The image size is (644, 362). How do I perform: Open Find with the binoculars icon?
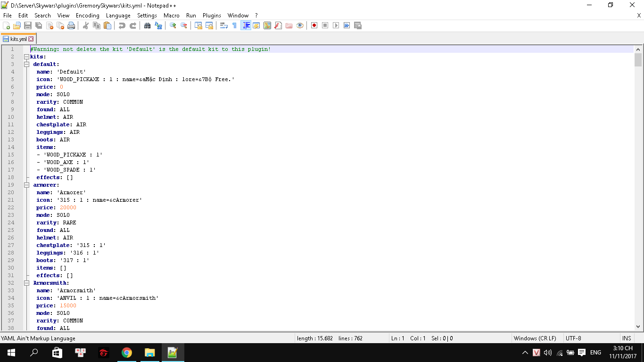click(148, 25)
